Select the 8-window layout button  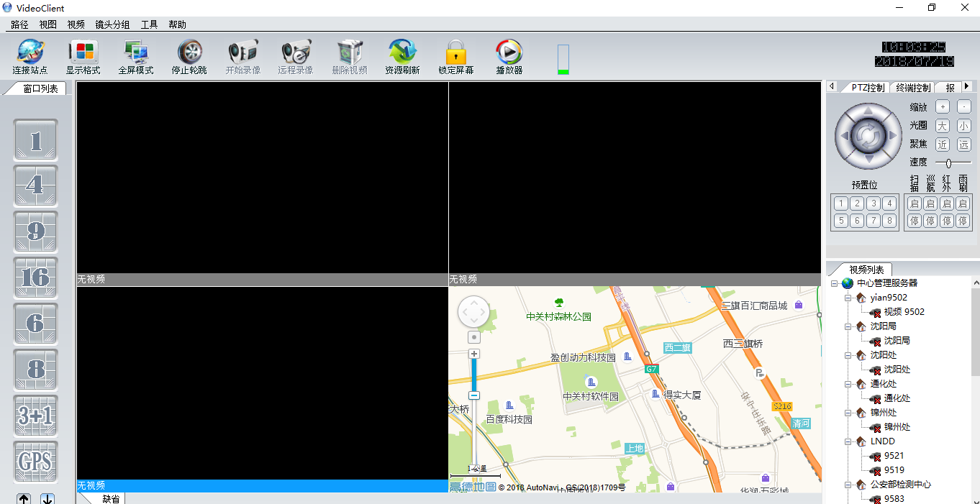(35, 370)
